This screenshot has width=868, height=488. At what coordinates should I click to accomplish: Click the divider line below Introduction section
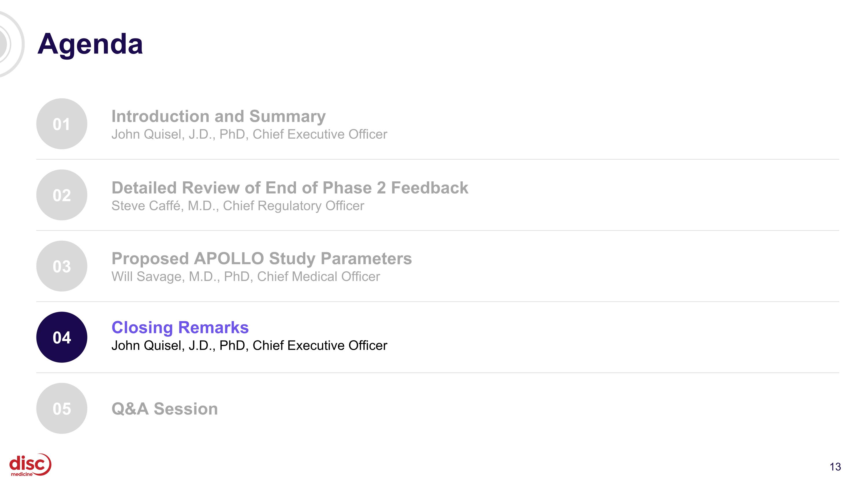click(x=438, y=159)
